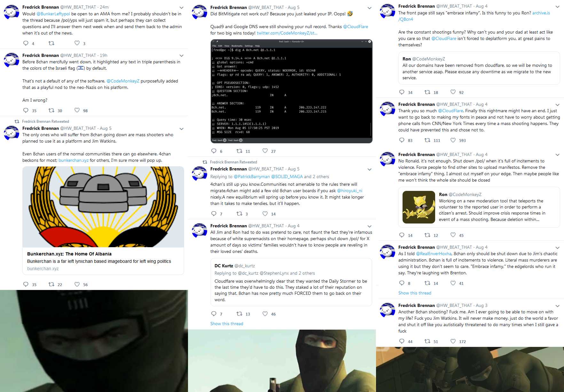564x392 pixels.
Task: Open the @BunkerLeftypol mention link
Action: point(53,14)
